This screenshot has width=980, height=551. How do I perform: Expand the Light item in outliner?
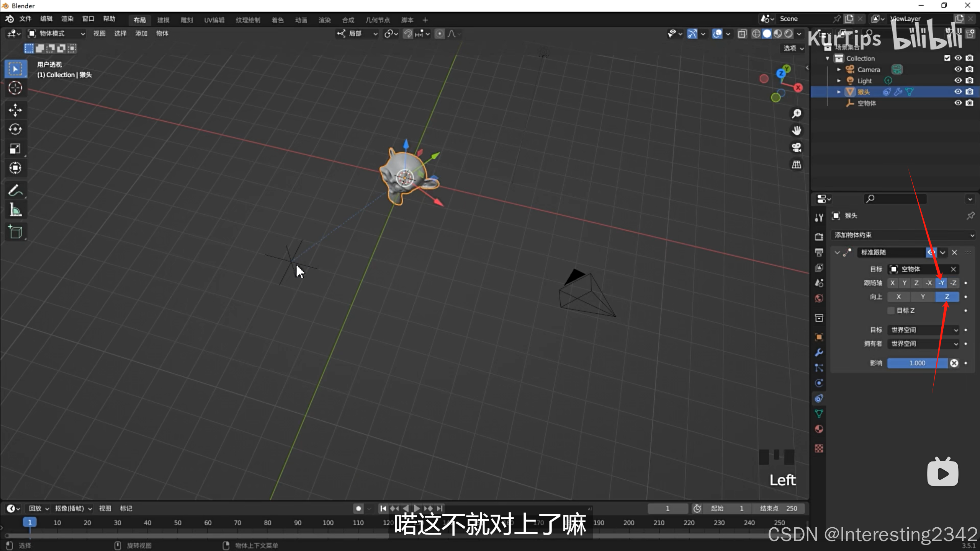point(839,81)
